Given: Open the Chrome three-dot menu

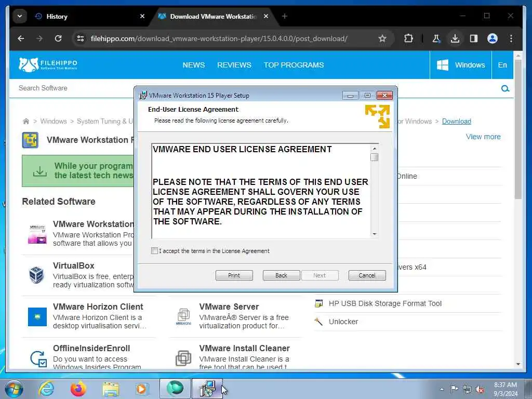Looking at the screenshot, I should [x=511, y=38].
